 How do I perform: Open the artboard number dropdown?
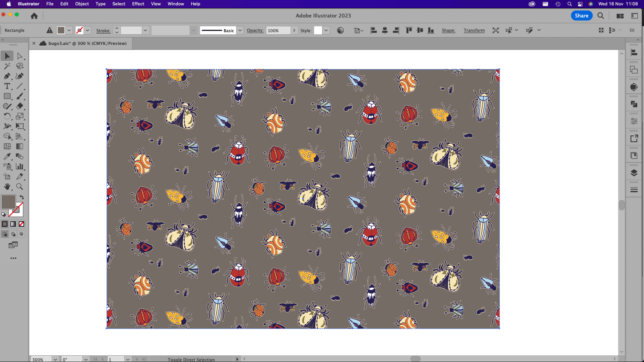(x=127, y=359)
